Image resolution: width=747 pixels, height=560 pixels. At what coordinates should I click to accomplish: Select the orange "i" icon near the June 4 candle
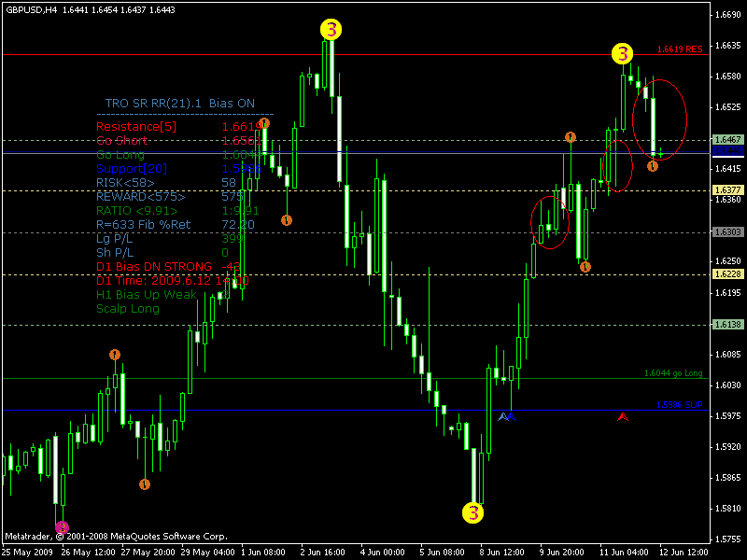286,221
